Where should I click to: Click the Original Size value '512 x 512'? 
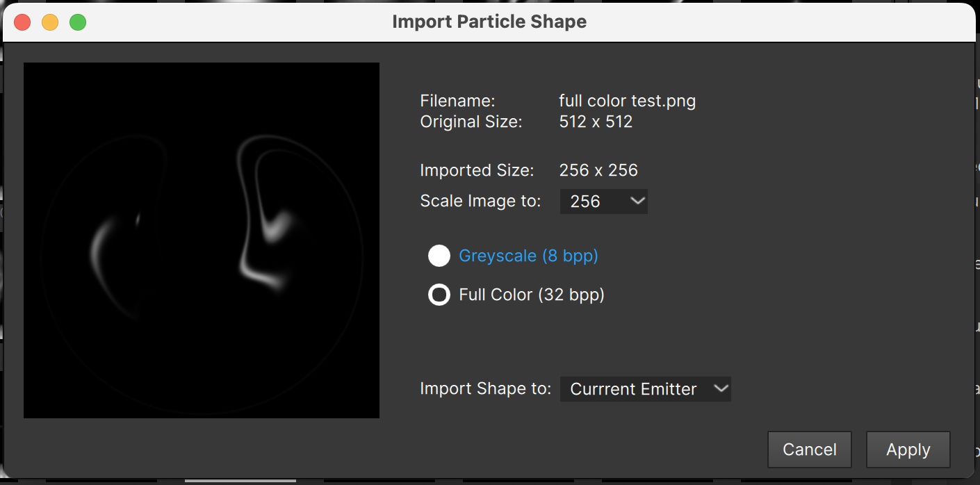click(x=596, y=122)
